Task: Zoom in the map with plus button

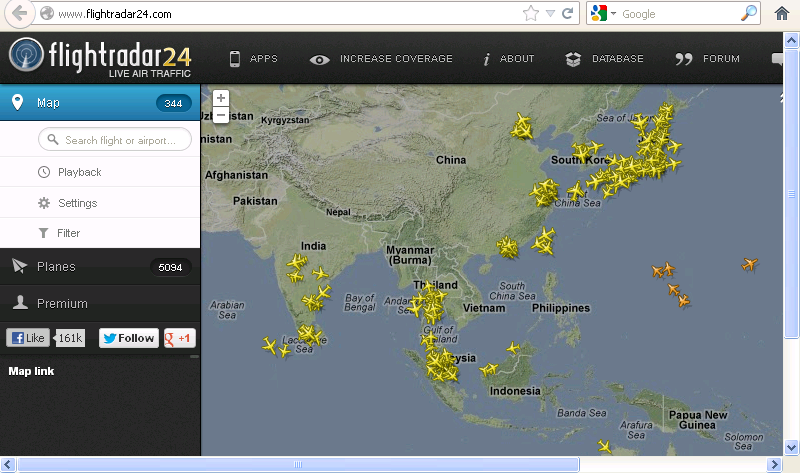Action: pos(220,98)
